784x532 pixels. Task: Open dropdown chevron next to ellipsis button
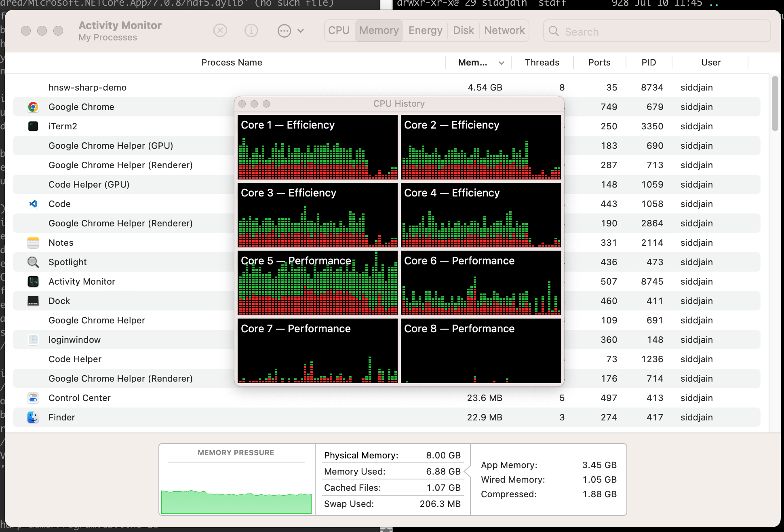coord(301,31)
